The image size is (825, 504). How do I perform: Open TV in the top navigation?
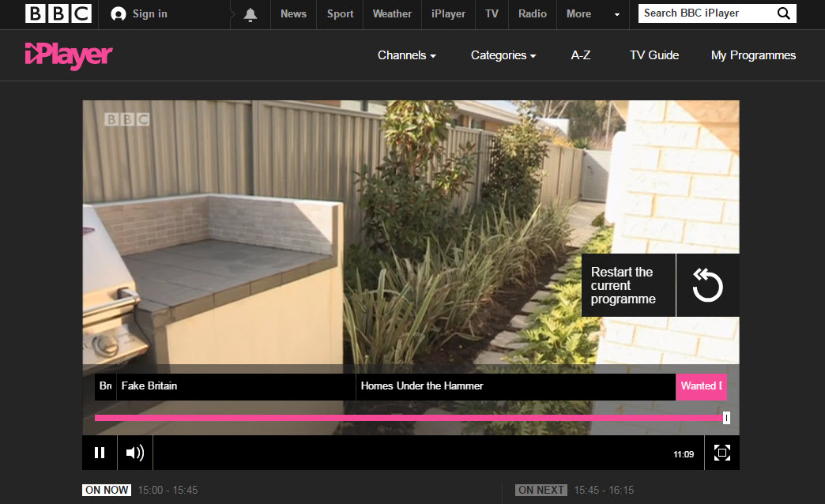click(x=492, y=13)
